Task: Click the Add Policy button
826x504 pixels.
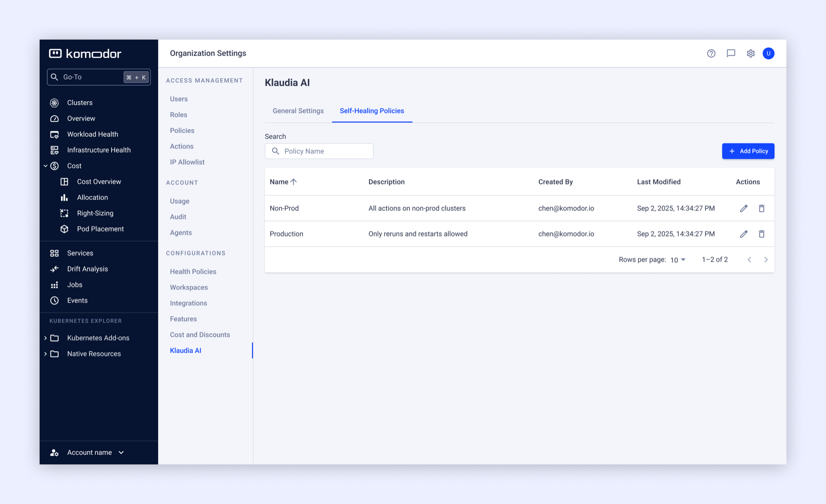Action: [748, 151]
